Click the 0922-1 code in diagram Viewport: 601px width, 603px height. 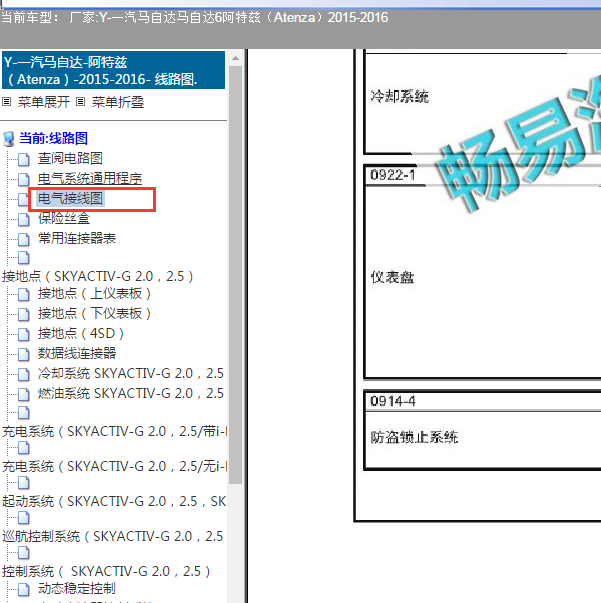pos(393,175)
